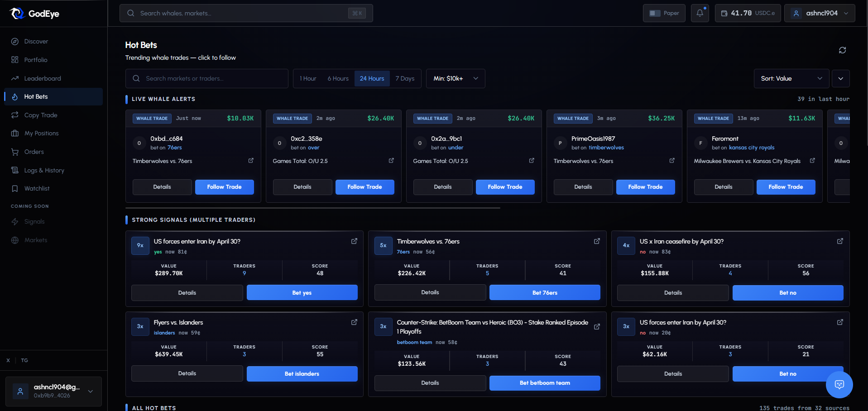Viewport: 868px width, 411px height.
Task: Select the 7 Days time filter
Action: coord(405,79)
